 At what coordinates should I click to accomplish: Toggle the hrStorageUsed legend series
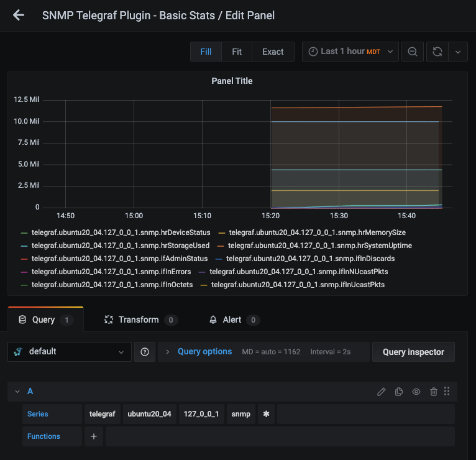(121, 246)
